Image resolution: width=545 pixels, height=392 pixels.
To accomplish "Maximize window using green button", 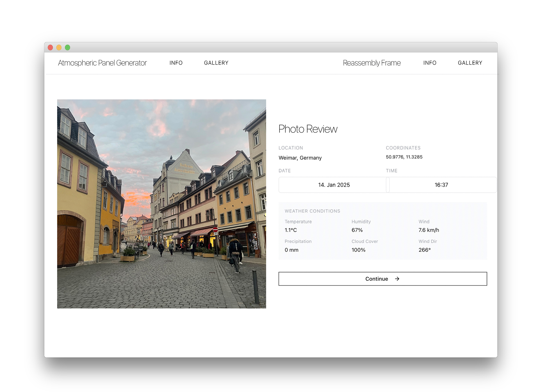I will click(67, 47).
